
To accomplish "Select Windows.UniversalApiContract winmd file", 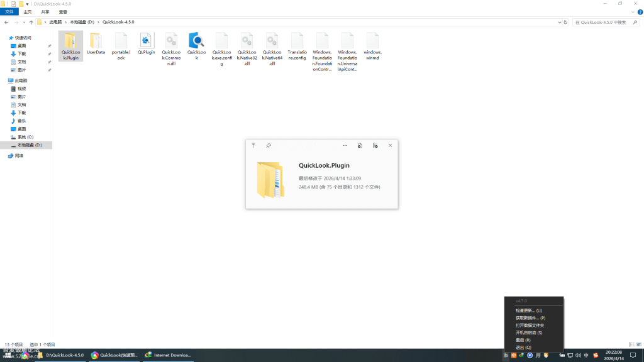I will click(347, 52).
